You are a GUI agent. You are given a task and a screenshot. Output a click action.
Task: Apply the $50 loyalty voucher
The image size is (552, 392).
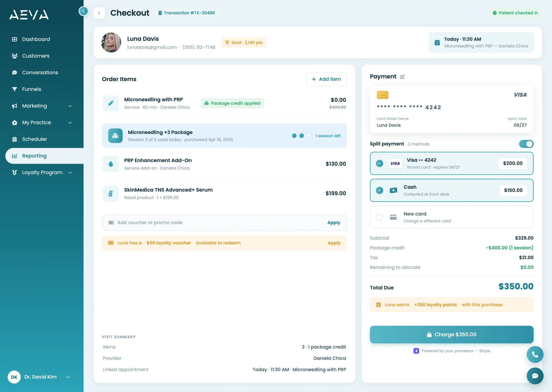[x=334, y=243]
